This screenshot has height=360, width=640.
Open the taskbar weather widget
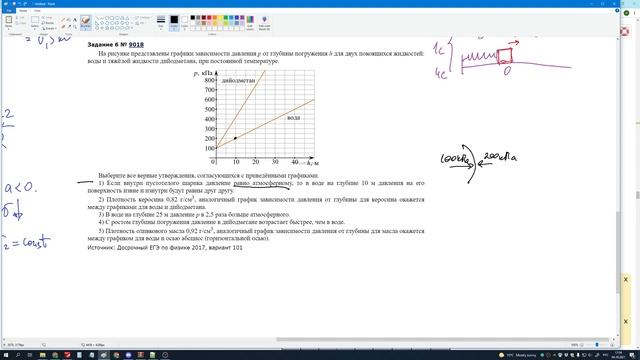pos(518,355)
